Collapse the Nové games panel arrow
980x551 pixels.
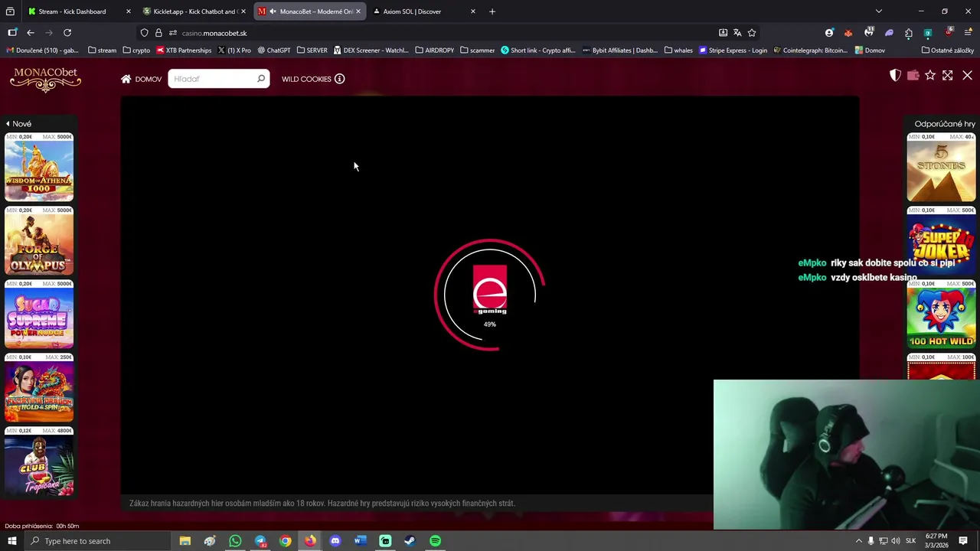click(x=8, y=123)
